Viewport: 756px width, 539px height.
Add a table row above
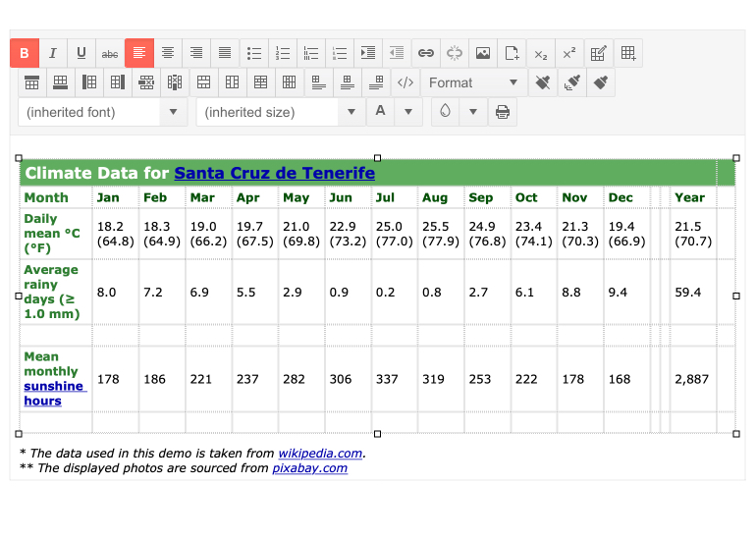pyautogui.click(x=31, y=82)
